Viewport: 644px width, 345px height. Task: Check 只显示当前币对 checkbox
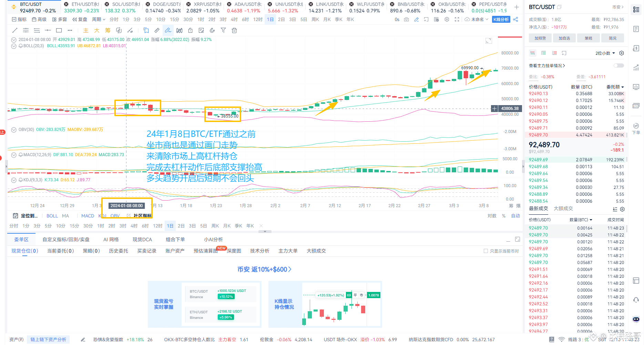(486, 251)
